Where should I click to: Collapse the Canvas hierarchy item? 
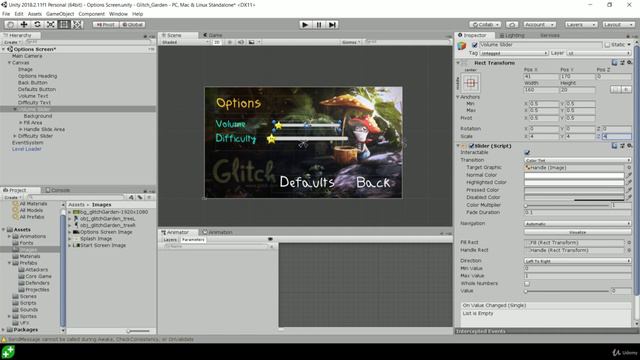tap(9, 63)
